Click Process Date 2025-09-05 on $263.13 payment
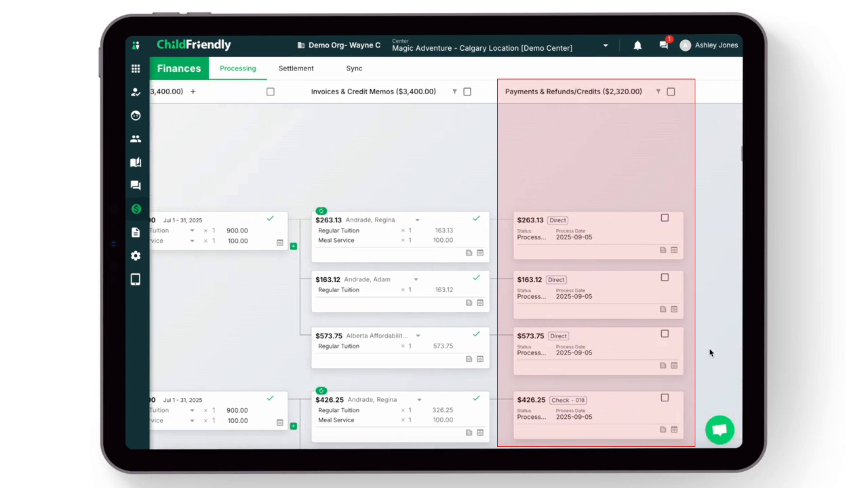 tap(574, 234)
